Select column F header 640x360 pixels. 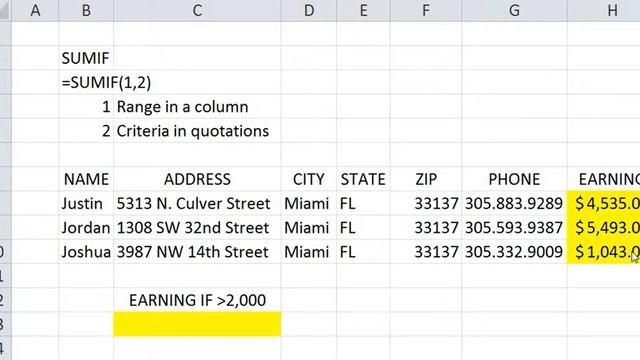(x=426, y=10)
